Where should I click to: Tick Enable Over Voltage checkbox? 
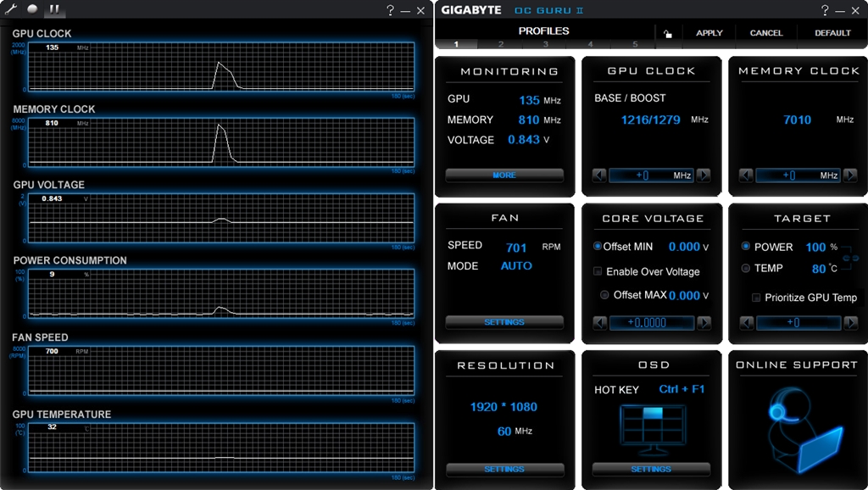pos(598,271)
